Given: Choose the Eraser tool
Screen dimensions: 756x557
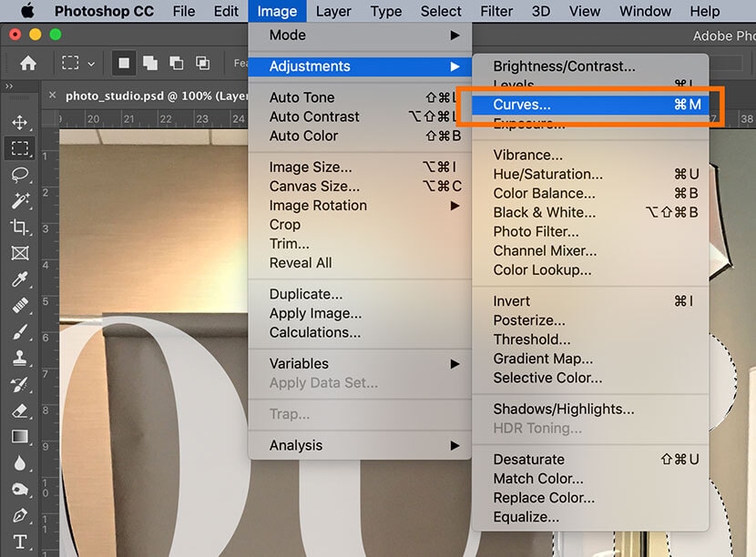Looking at the screenshot, I should coord(19,410).
